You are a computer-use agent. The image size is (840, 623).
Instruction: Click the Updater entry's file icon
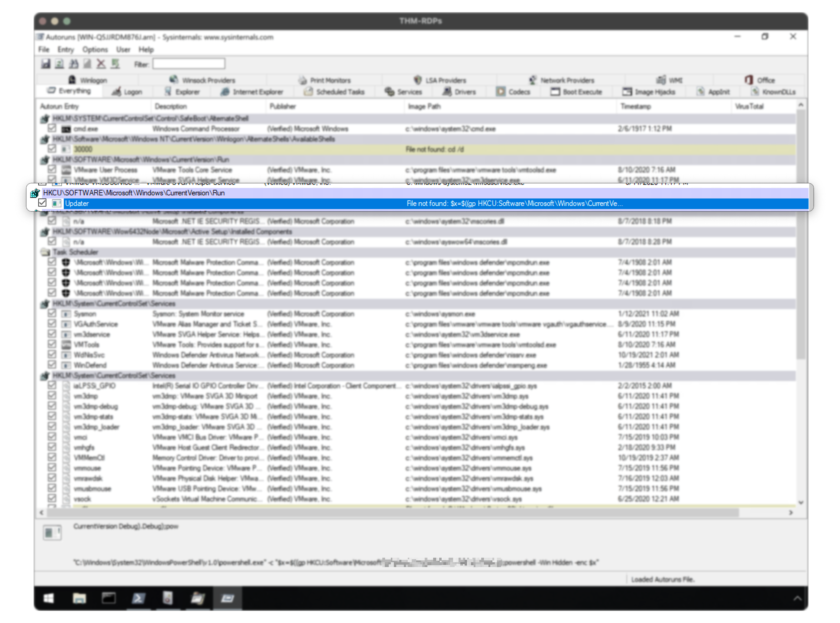[x=57, y=203]
